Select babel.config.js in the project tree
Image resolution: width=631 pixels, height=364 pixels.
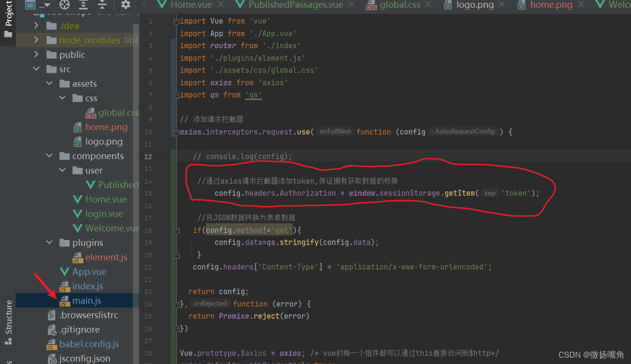89,344
